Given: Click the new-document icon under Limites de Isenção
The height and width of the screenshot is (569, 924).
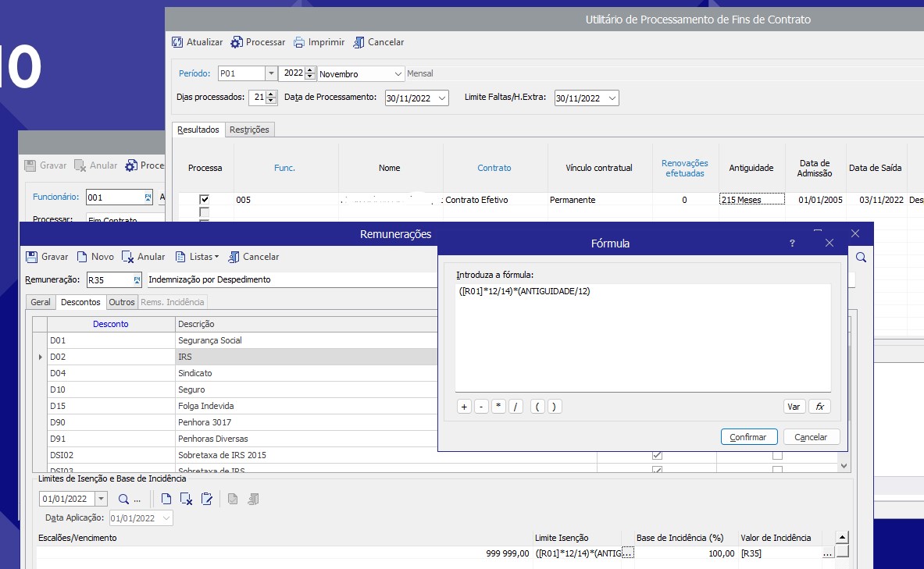Looking at the screenshot, I should [166, 499].
